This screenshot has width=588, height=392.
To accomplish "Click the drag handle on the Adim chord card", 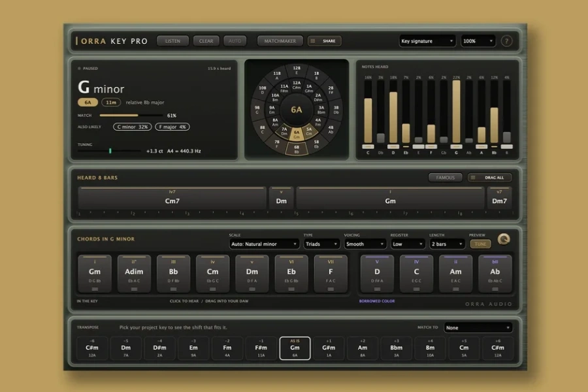I will pyautogui.click(x=134, y=289).
